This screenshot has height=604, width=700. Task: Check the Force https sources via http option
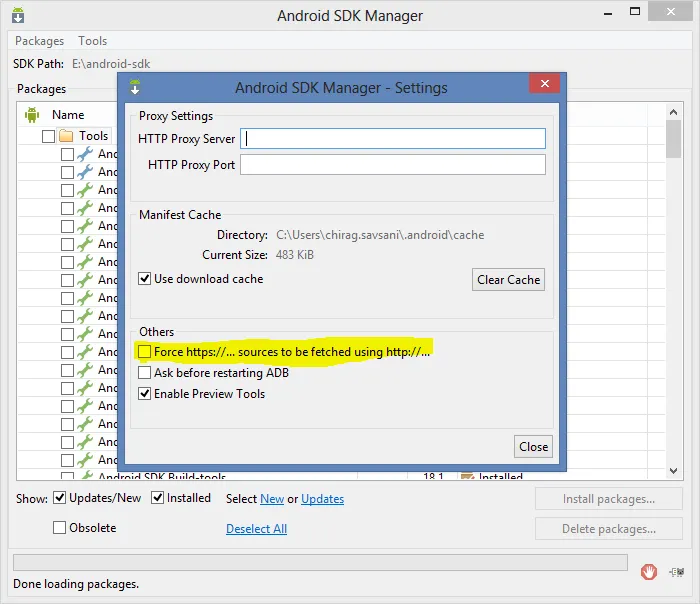click(x=144, y=351)
